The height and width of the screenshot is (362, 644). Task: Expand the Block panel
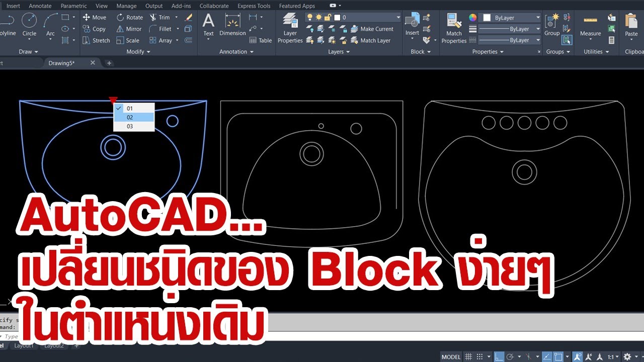421,52
